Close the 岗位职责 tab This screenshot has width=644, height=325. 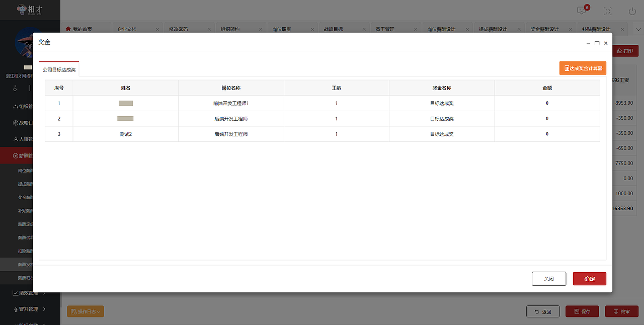pyautogui.click(x=312, y=29)
